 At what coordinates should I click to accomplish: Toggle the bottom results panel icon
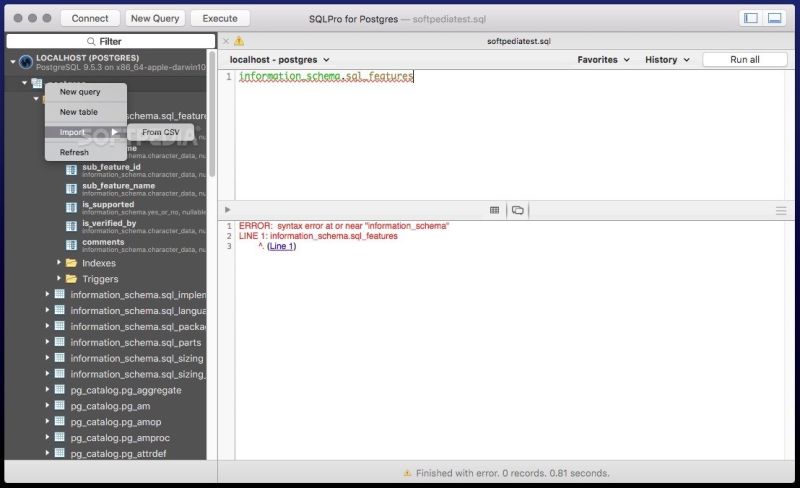coord(774,18)
